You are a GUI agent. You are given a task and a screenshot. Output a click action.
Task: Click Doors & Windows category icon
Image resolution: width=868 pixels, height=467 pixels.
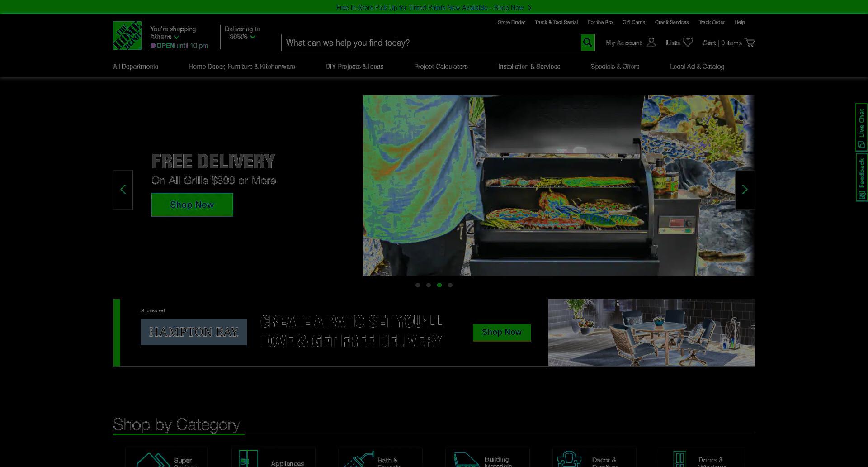[679, 459]
